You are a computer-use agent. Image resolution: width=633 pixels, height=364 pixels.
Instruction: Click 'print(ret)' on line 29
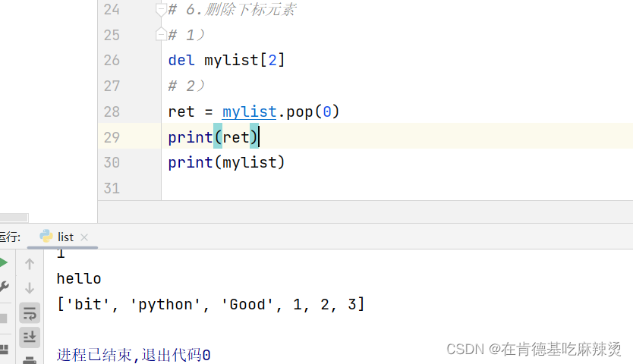pyautogui.click(x=213, y=137)
